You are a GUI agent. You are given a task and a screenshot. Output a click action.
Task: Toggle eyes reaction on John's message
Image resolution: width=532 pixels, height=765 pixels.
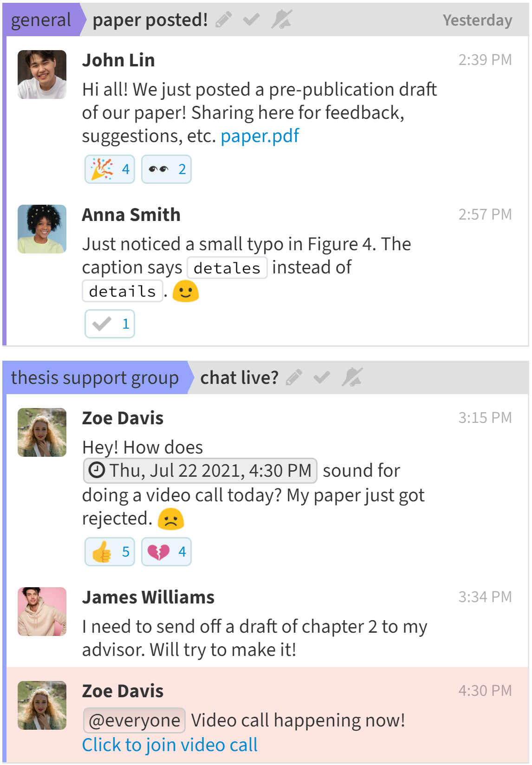point(166,169)
